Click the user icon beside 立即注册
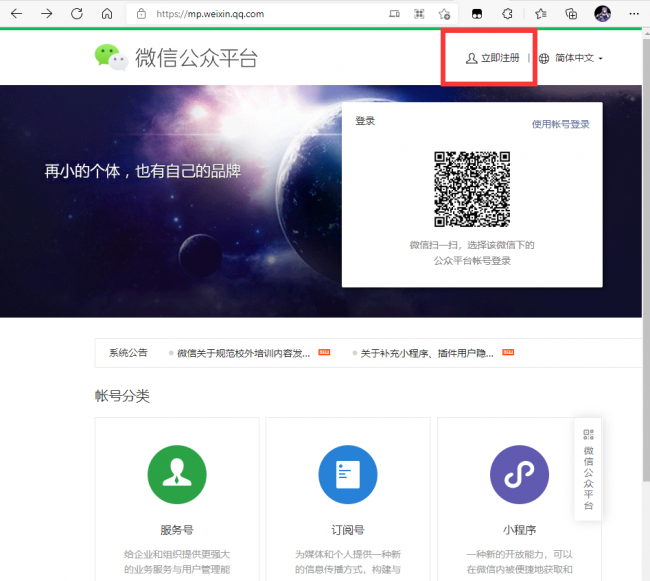650x581 pixels. (x=471, y=58)
